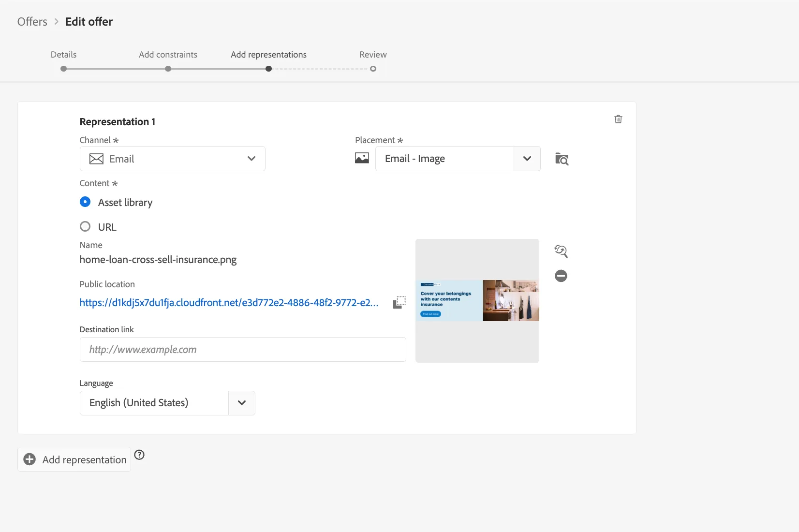Delete Representation 1 with trash icon
This screenshot has width=799, height=532.
[x=618, y=119]
